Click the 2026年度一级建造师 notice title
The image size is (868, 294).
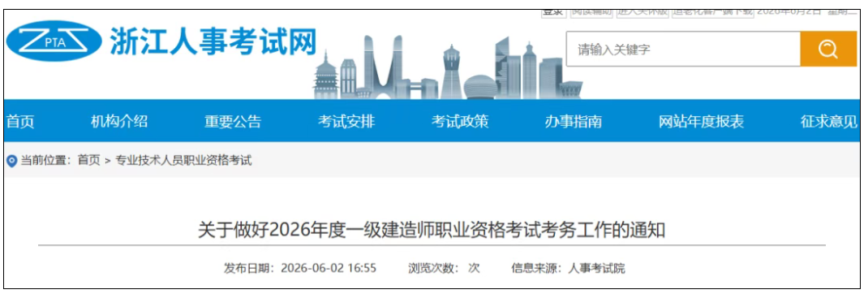click(x=432, y=230)
